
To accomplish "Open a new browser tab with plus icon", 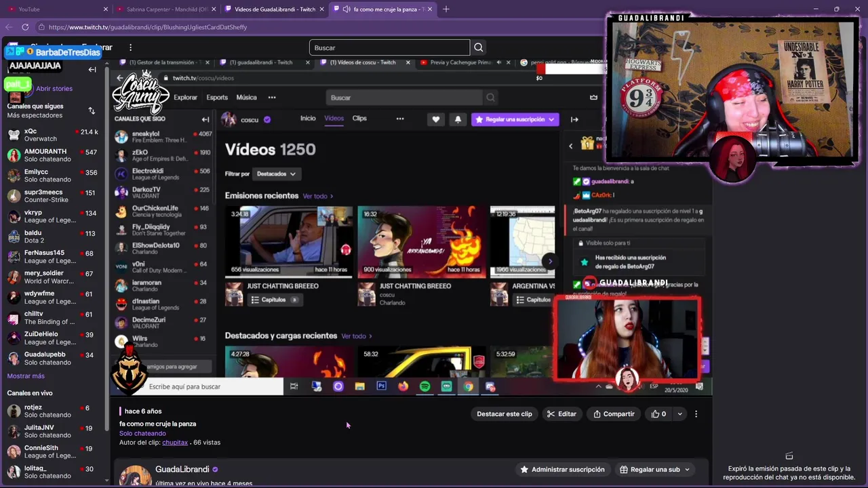I will coord(446,9).
